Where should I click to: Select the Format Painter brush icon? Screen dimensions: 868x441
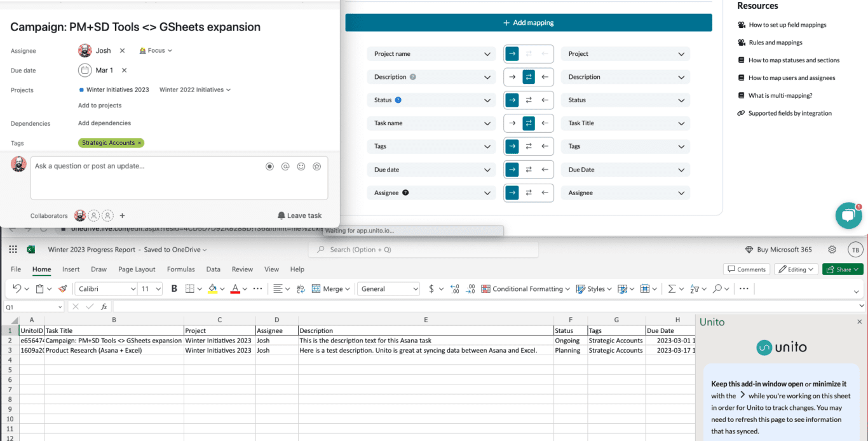[62, 288]
